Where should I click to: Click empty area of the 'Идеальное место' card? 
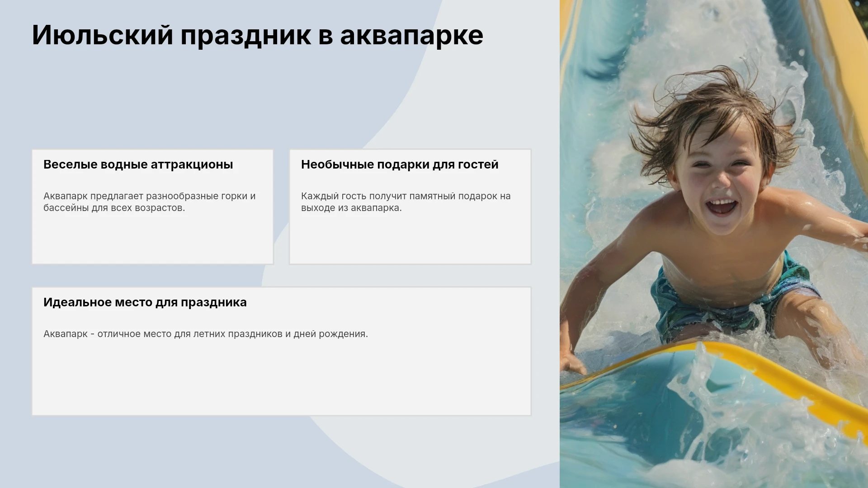[x=281, y=380]
